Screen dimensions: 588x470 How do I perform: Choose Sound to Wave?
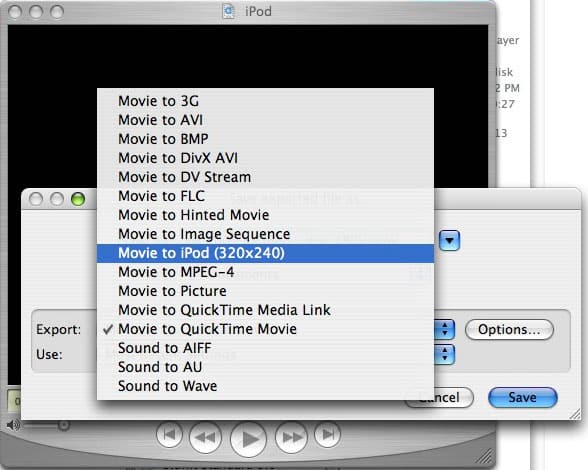coord(265,386)
